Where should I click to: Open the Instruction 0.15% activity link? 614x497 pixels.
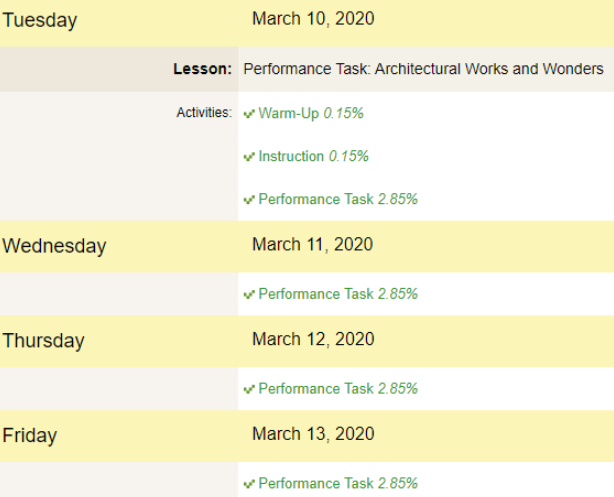coord(313,156)
